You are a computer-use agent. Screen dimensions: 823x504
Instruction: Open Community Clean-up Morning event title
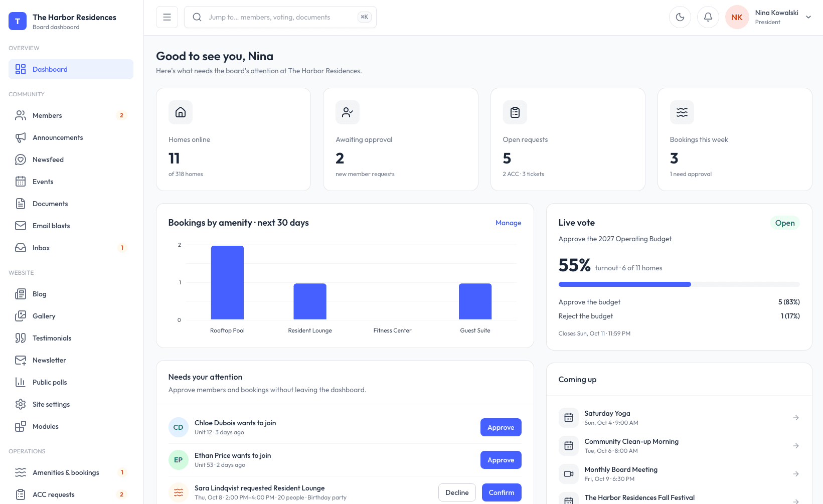pos(631,441)
